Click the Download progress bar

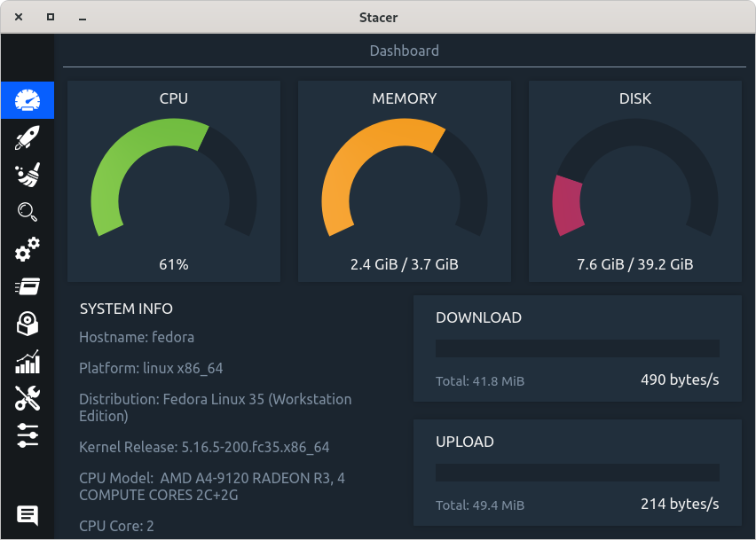coord(577,348)
